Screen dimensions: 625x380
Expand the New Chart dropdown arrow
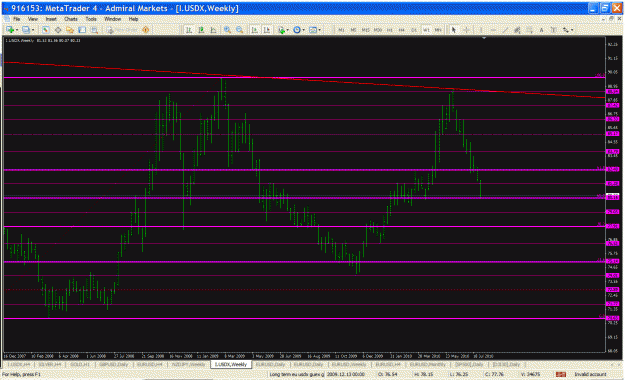17,30
